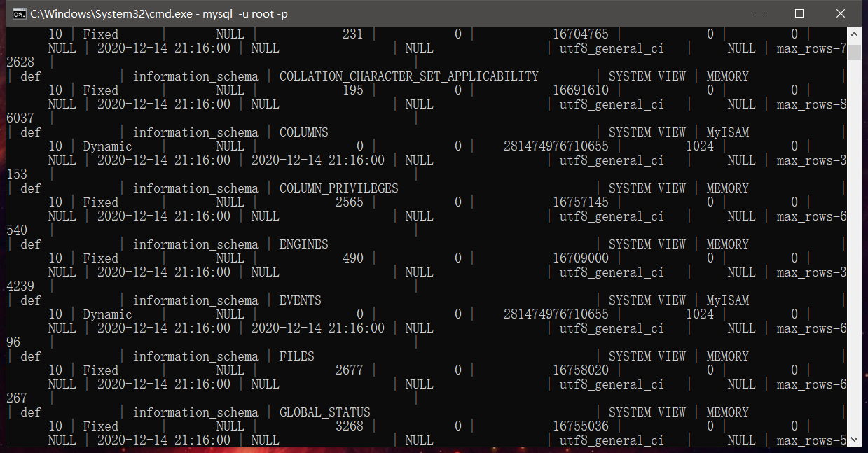Click information_schema beside FILES
Image resolution: width=868 pixels, height=453 pixels.
[195, 356]
